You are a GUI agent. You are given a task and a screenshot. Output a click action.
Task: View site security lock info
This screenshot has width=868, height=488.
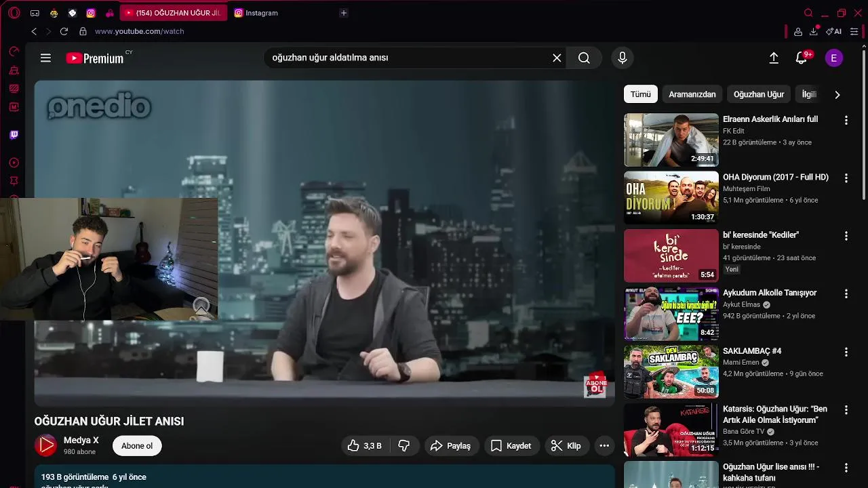(83, 31)
